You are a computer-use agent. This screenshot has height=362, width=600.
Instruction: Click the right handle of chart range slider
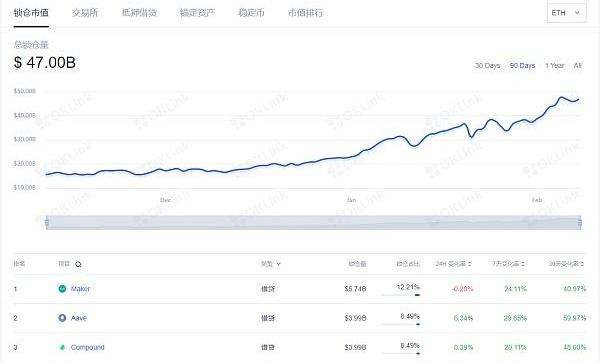pos(580,222)
